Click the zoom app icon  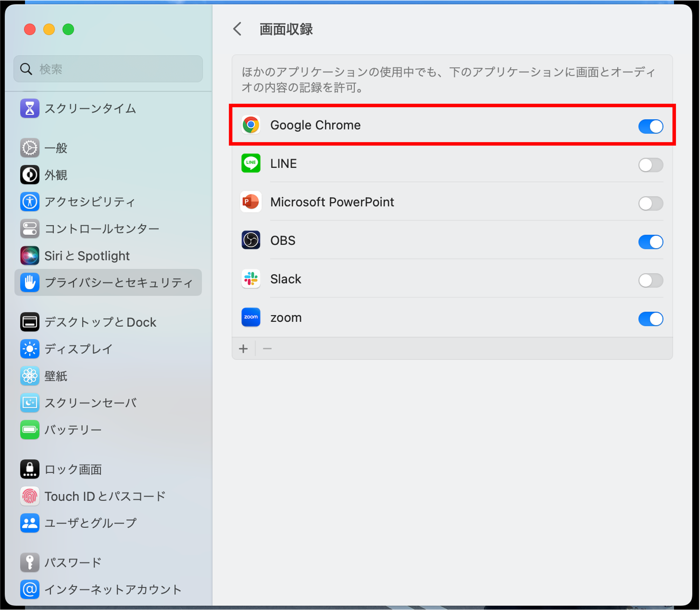(251, 317)
